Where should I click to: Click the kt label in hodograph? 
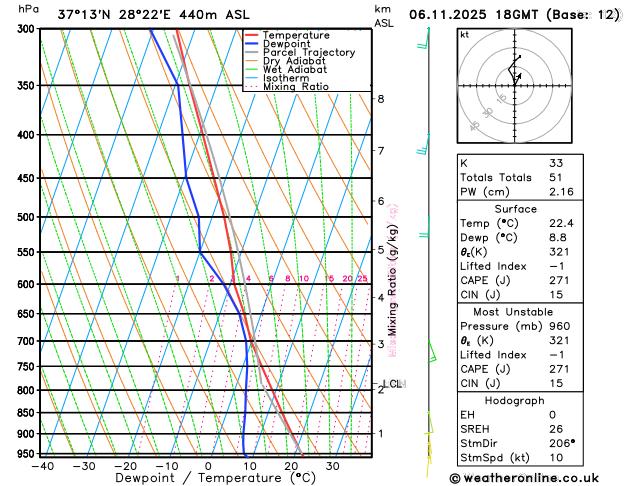(465, 35)
